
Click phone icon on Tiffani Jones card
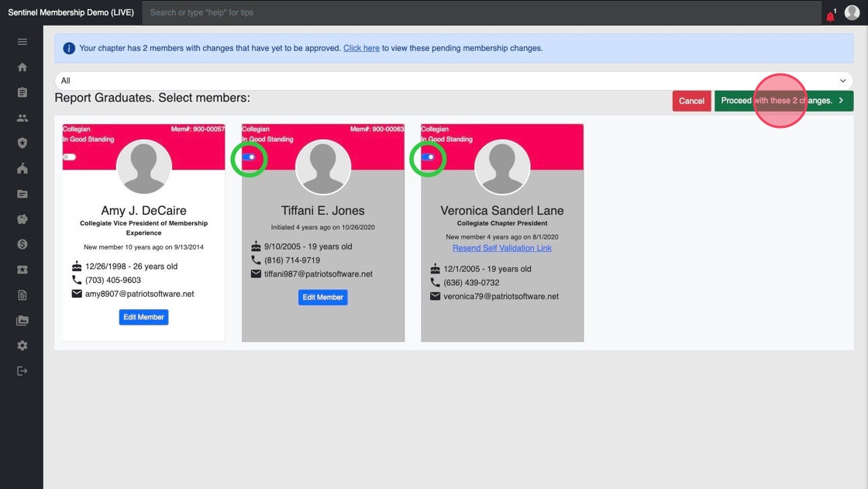click(256, 260)
